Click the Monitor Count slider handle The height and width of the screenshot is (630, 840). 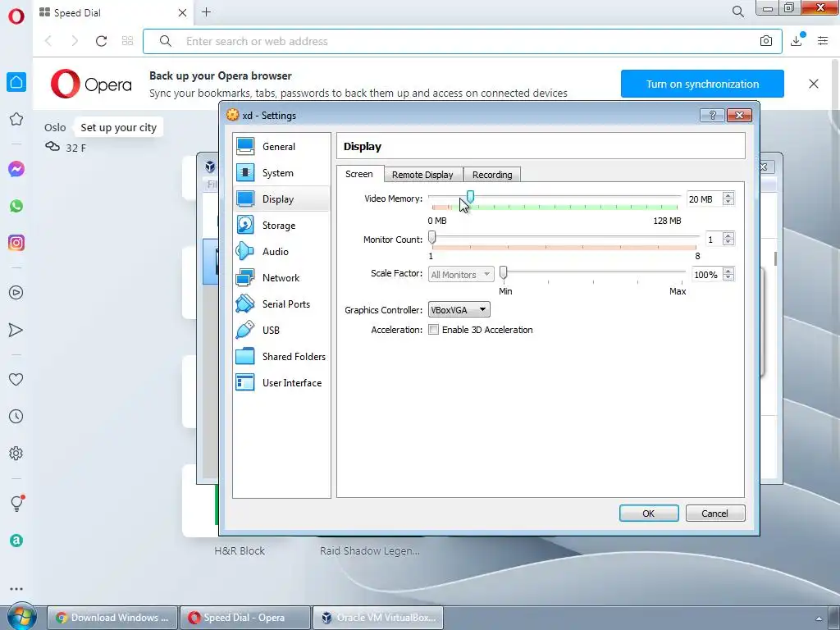[431, 237]
